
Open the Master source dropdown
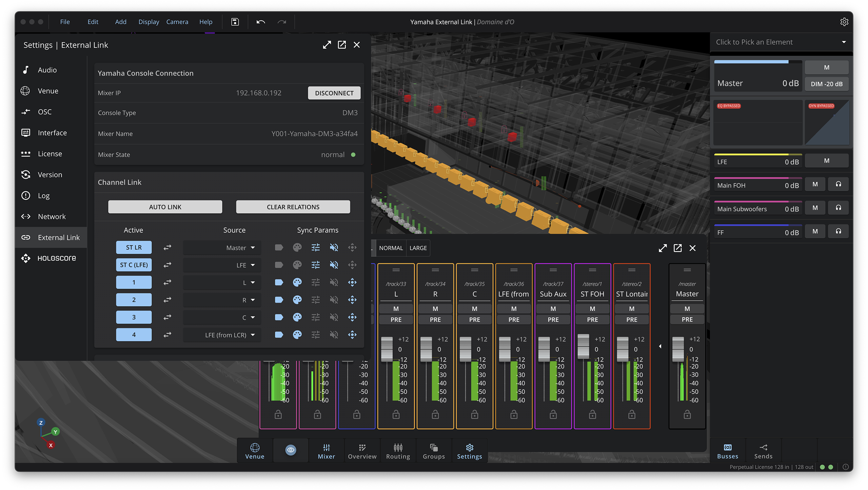coord(241,248)
